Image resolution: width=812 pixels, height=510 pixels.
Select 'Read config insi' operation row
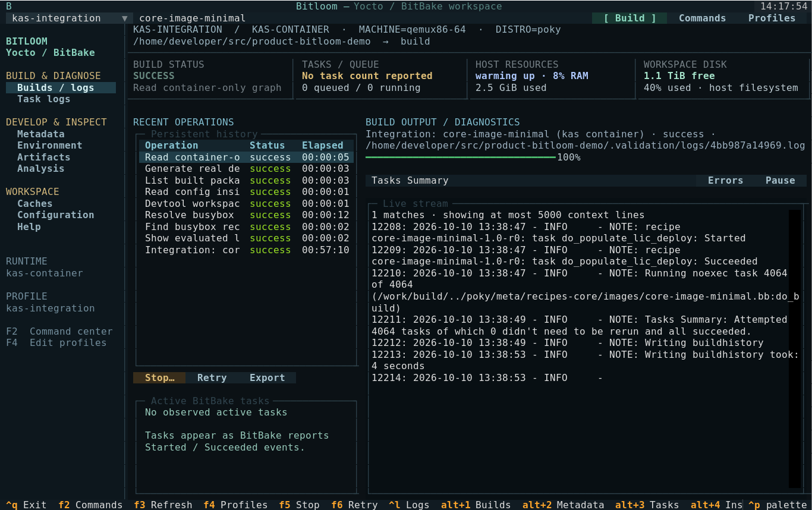pyautogui.click(x=246, y=192)
